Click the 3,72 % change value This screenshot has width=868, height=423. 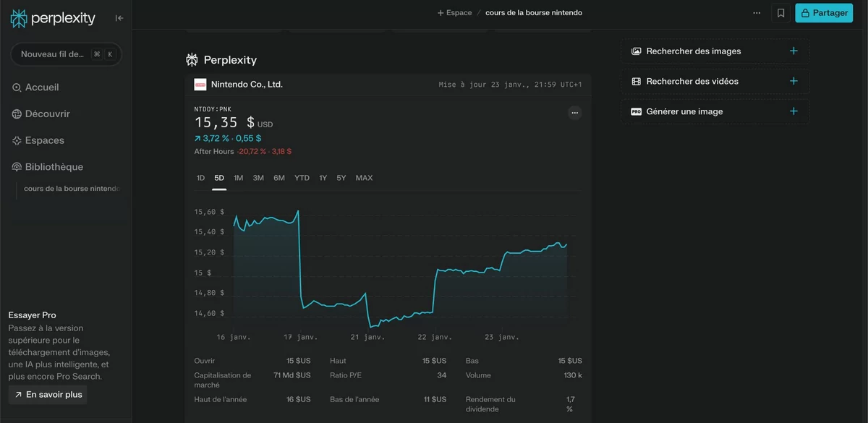click(x=216, y=138)
